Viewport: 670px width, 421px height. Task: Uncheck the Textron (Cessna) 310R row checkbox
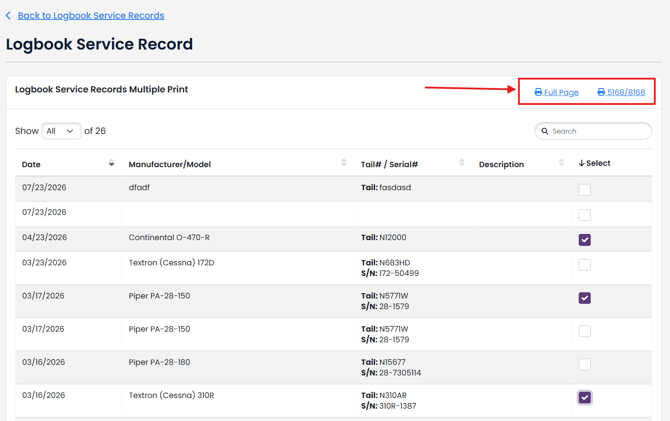(585, 397)
